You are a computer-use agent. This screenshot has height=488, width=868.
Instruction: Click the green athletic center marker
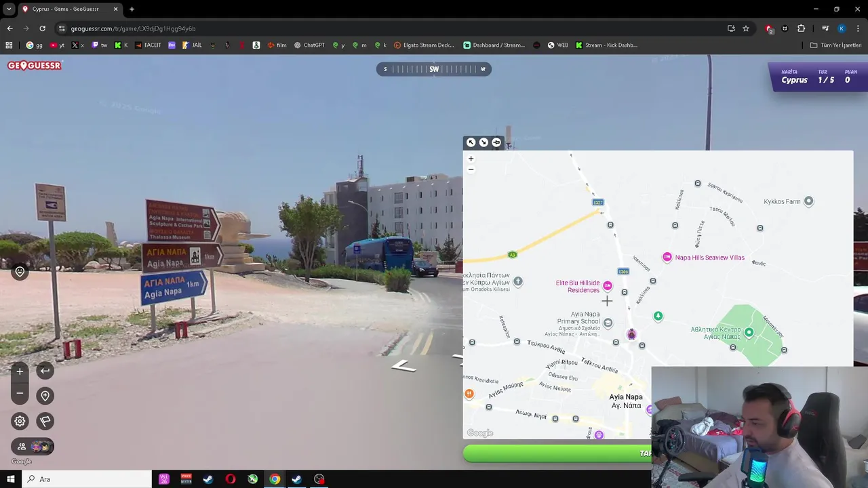click(749, 332)
